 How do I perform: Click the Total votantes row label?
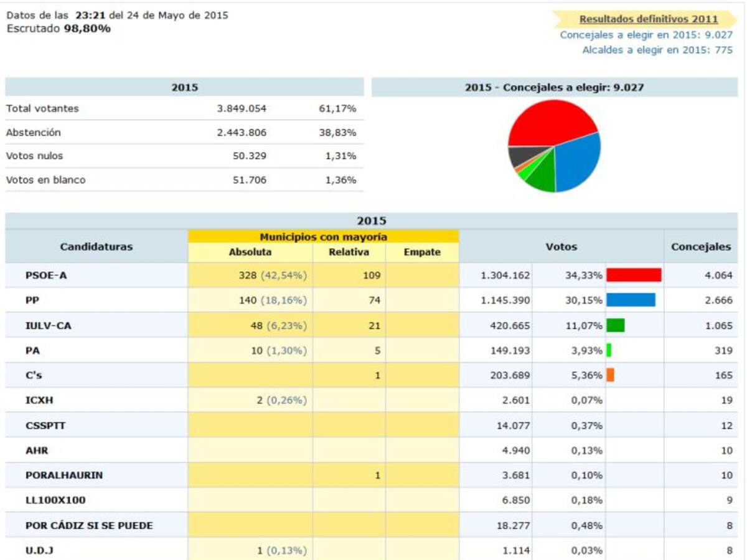tap(42, 108)
